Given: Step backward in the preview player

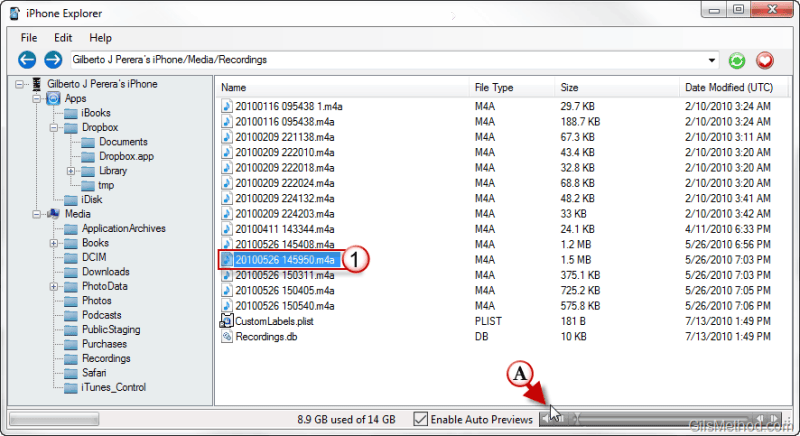Looking at the screenshot, I should [760, 419].
